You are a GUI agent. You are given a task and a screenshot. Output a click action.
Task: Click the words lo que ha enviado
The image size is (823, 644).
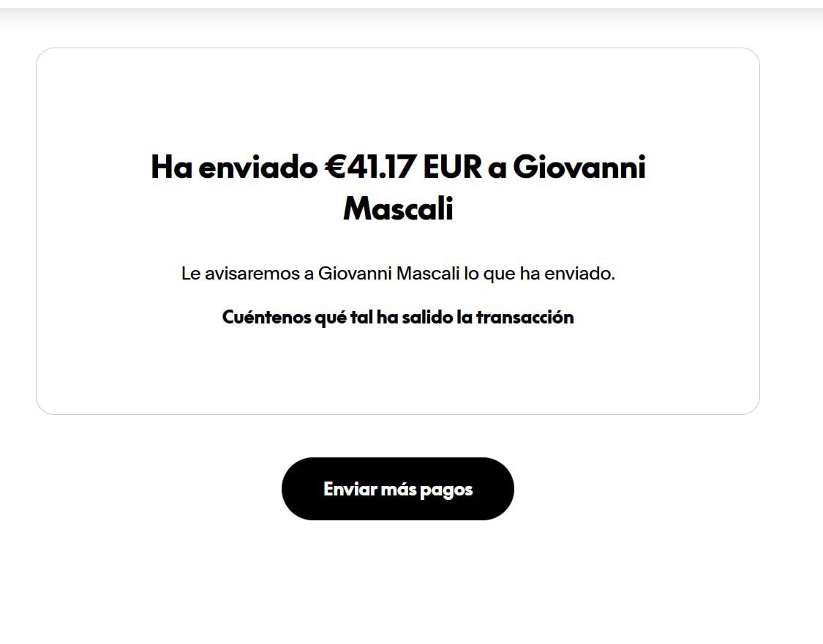point(540,274)
